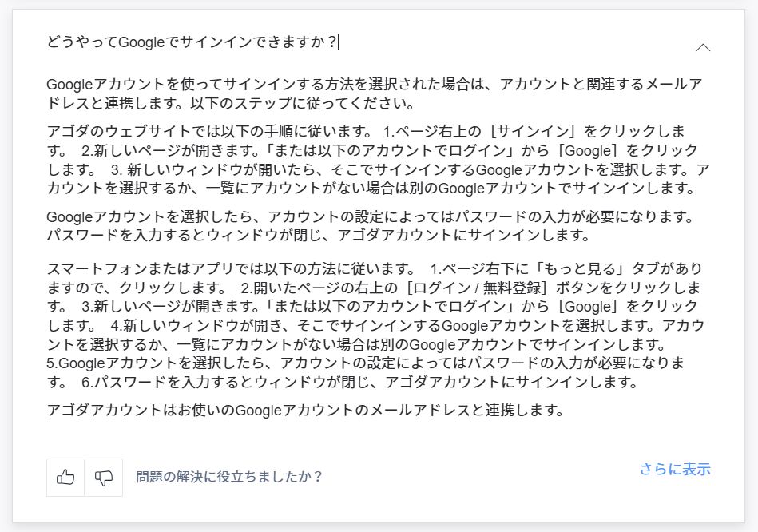Open the さらに表示 link
The height and width of the screenshot is (532, 758).
click(x=674, y=470)
